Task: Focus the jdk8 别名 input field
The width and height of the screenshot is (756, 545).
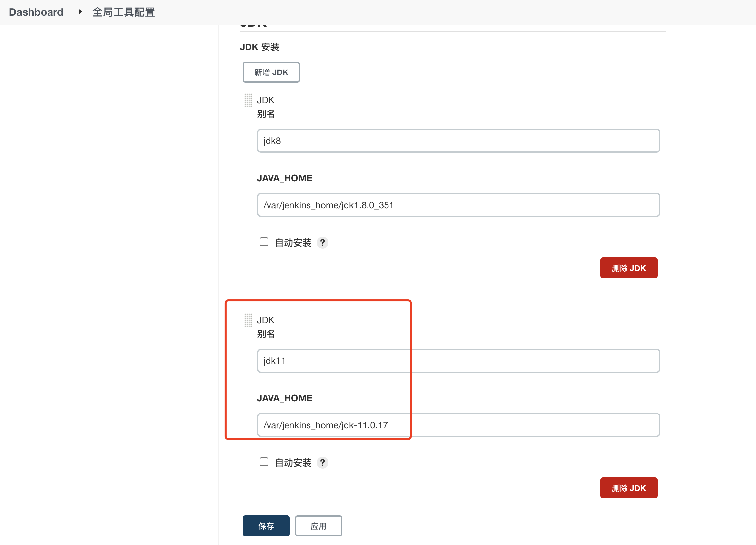Action: 458,141
